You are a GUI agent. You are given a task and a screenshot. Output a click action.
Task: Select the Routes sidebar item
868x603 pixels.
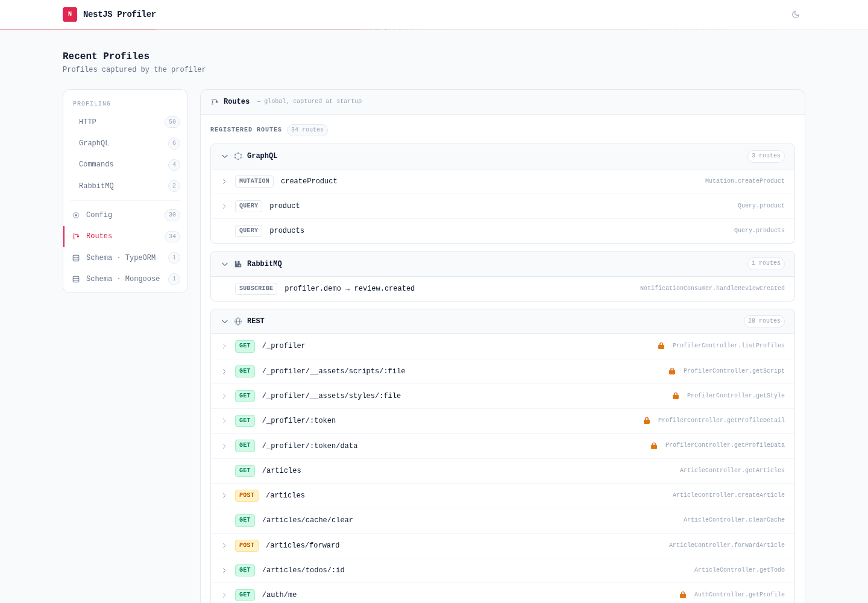pos(125,236)
